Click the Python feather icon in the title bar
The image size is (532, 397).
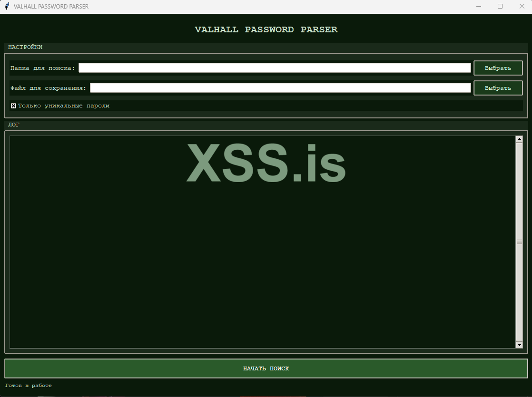click(x=7, y=6)
